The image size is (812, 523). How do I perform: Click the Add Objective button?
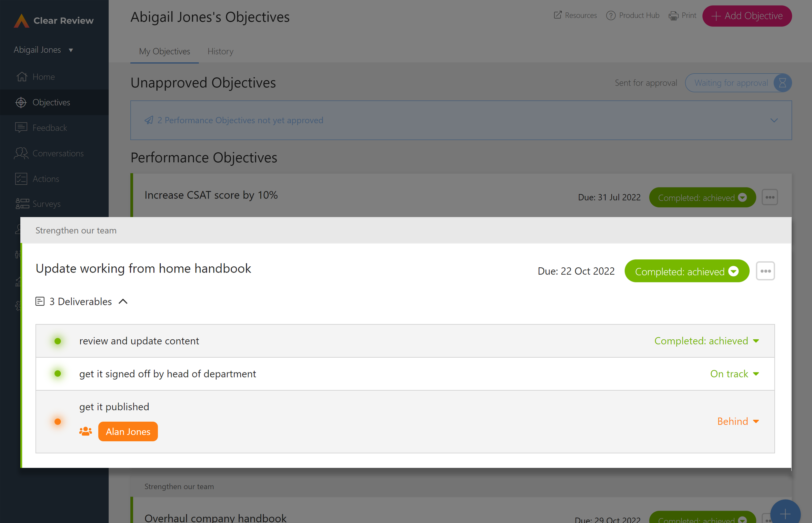[x=747, y=16]
